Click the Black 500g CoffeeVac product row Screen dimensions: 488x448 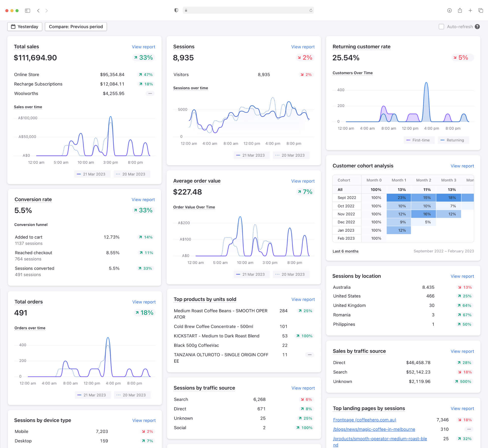244,345
